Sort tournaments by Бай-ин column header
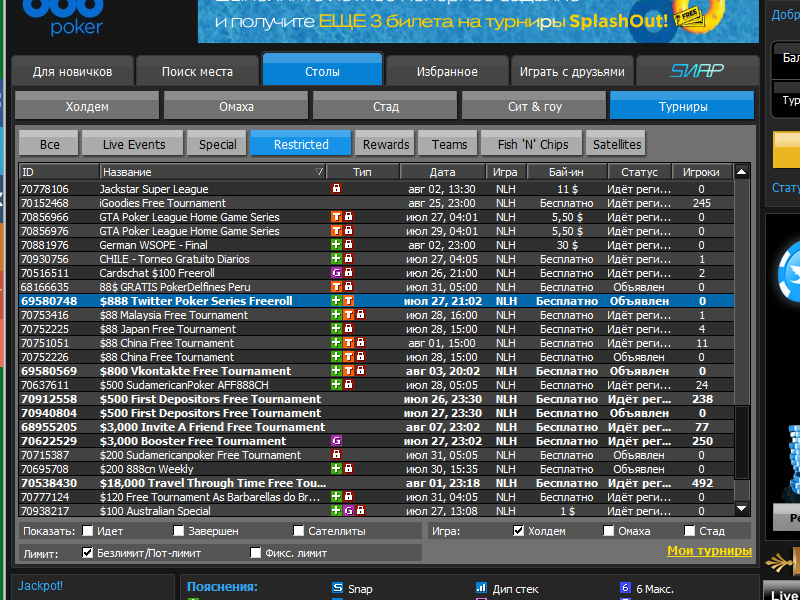 pos(567,172)
